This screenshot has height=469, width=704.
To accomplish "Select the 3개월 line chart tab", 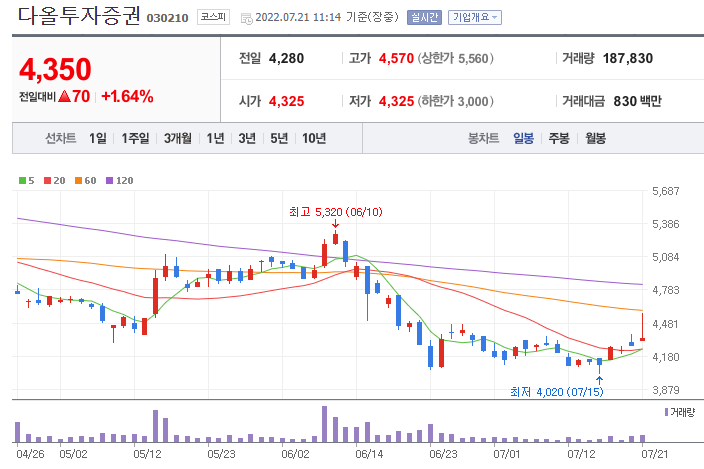I will coord(177,138).
